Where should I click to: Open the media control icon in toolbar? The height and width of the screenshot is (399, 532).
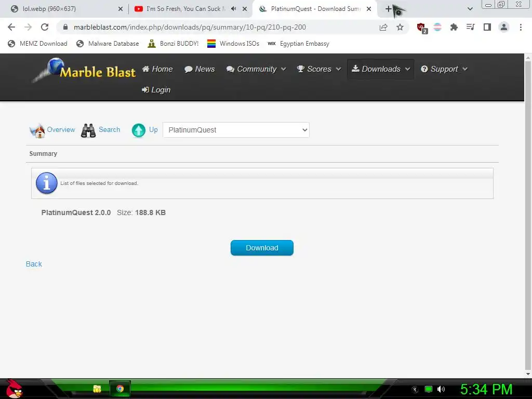(x=470, y=27)
